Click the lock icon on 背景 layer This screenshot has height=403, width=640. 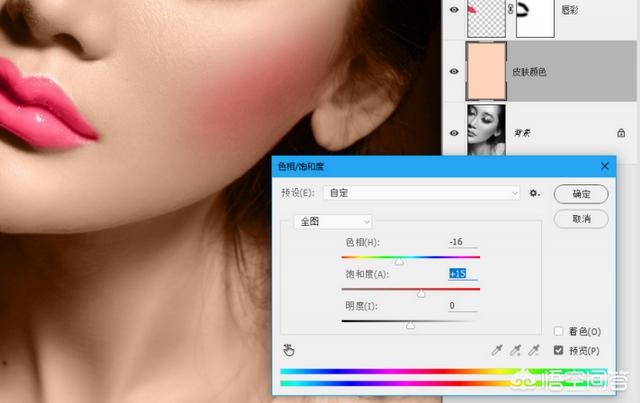coord(621,133)
